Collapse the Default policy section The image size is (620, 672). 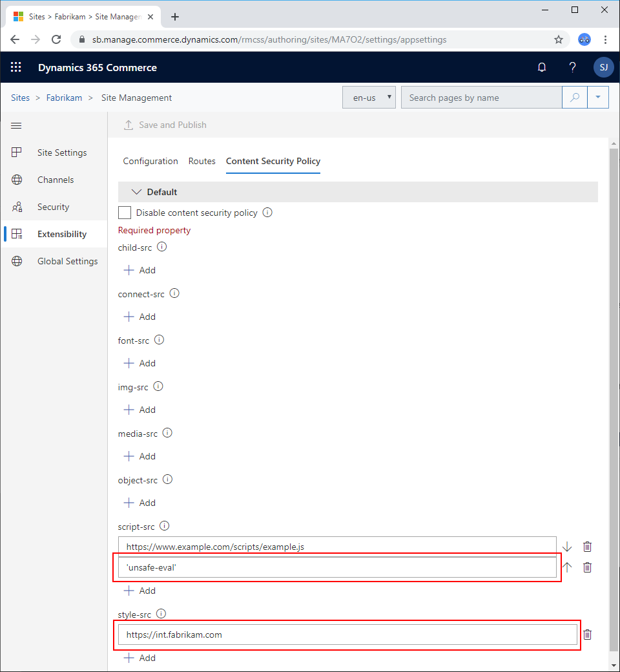pyautogui.click(x=136, y=192)
